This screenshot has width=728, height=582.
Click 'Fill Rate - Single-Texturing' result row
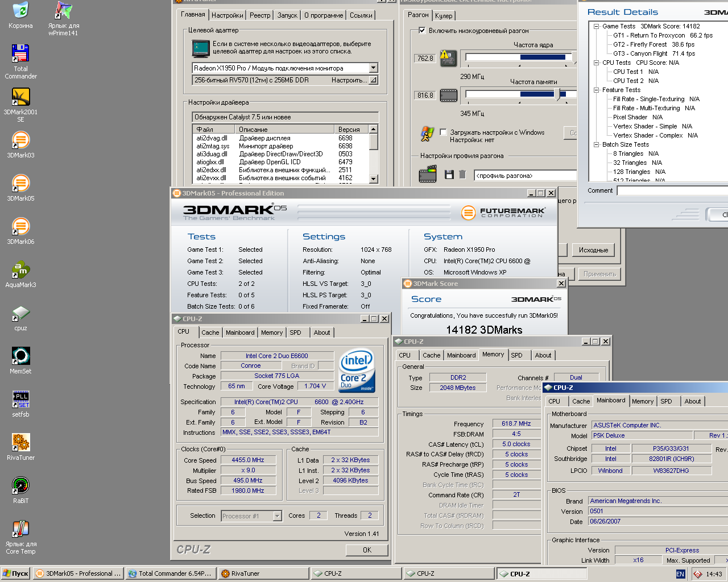[656, 99]
